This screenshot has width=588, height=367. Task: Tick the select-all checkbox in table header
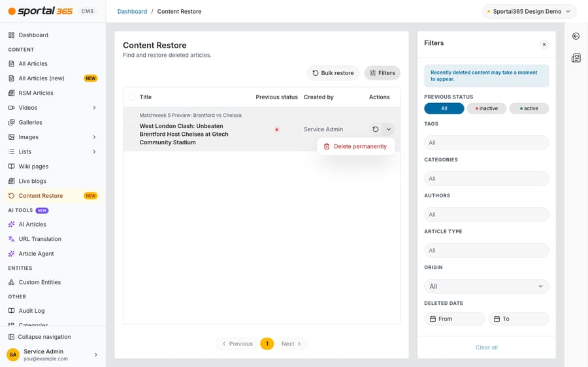(x=131, y=97)
